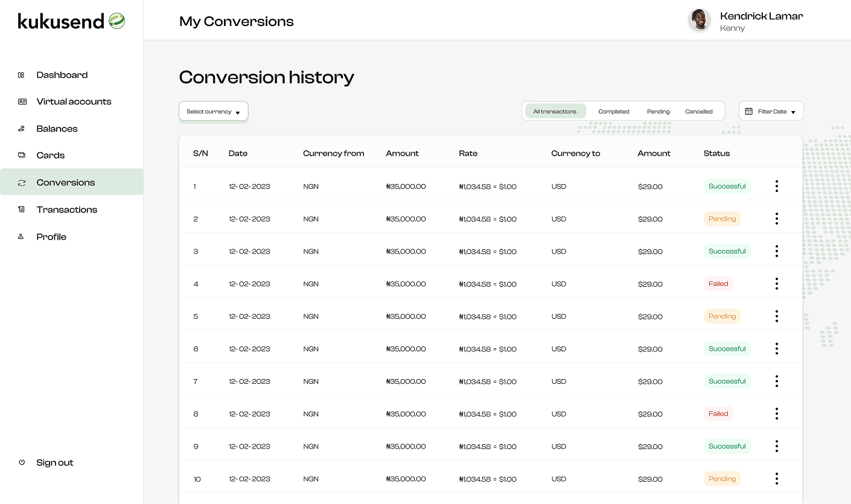The height and width of the screenshot is (504, 851).
Task: Click the calendar icon in Filter Date
Action: pyautogui.click(x=750, y=110)
